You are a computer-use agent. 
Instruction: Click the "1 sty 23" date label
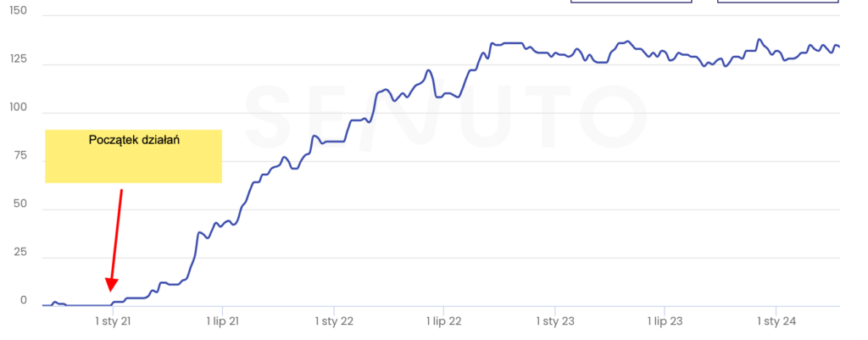tap(555, 321)
